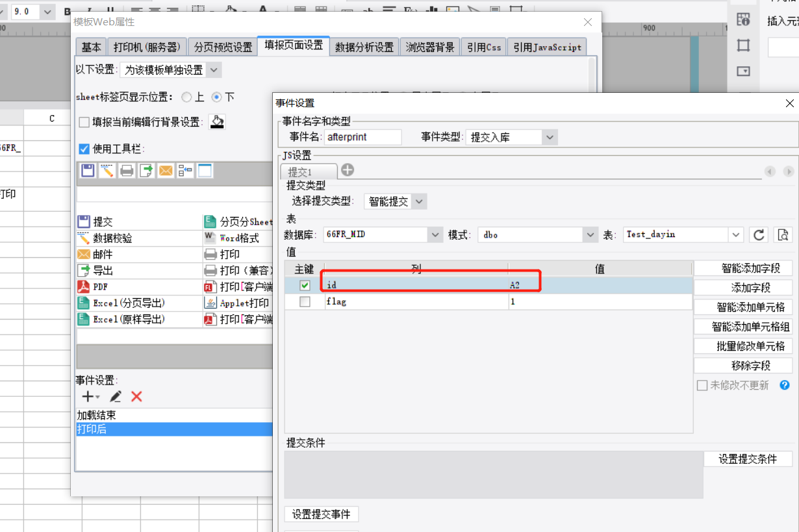
Task: Click the 批量修改单元格 button
Action: tap(743, 346)
